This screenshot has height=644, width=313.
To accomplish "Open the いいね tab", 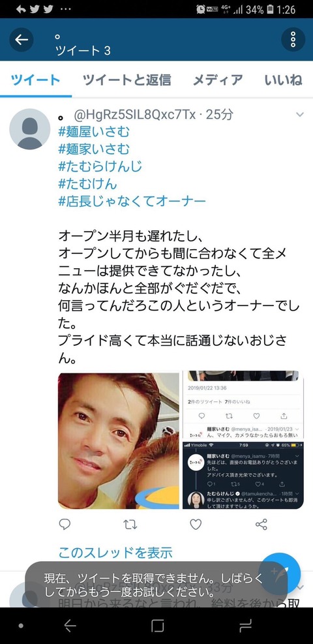I will click(284, 80).
